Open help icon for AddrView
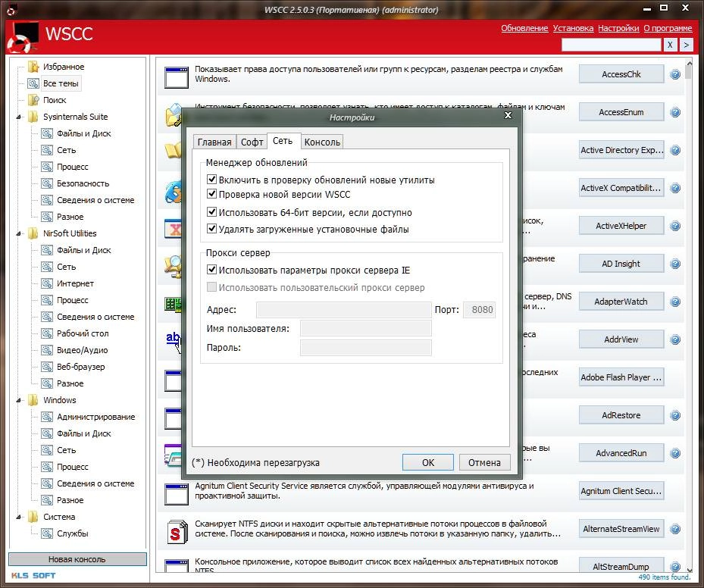This screenshot has width=704, height=588. coord(674,339)
